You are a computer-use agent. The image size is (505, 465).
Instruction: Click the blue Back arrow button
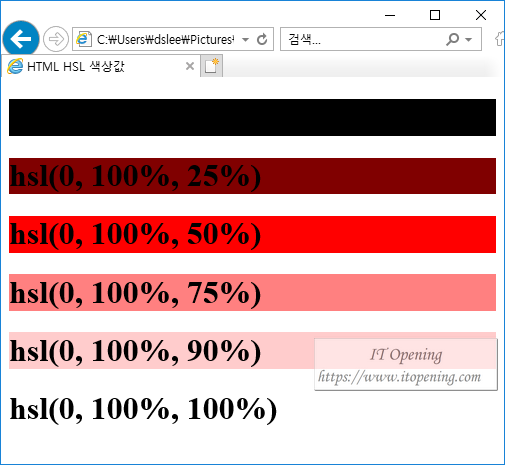pyautogui.click(x=21, y=39)
